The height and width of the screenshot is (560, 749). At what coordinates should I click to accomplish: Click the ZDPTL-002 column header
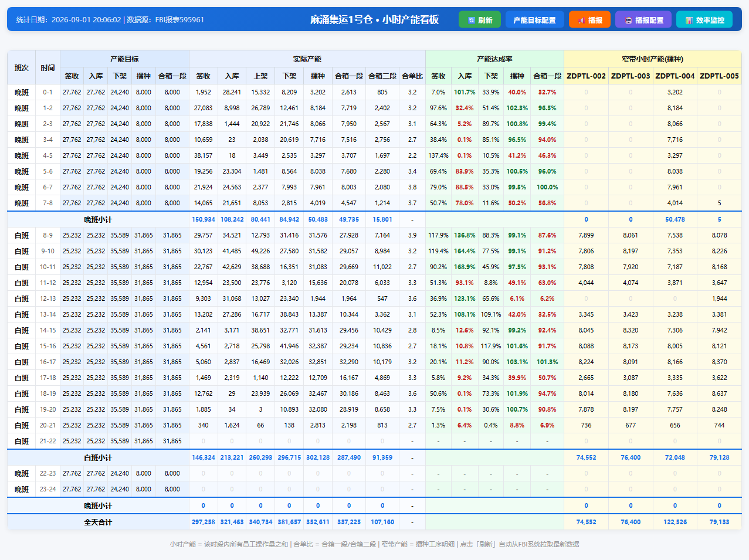tap(586, 76)
